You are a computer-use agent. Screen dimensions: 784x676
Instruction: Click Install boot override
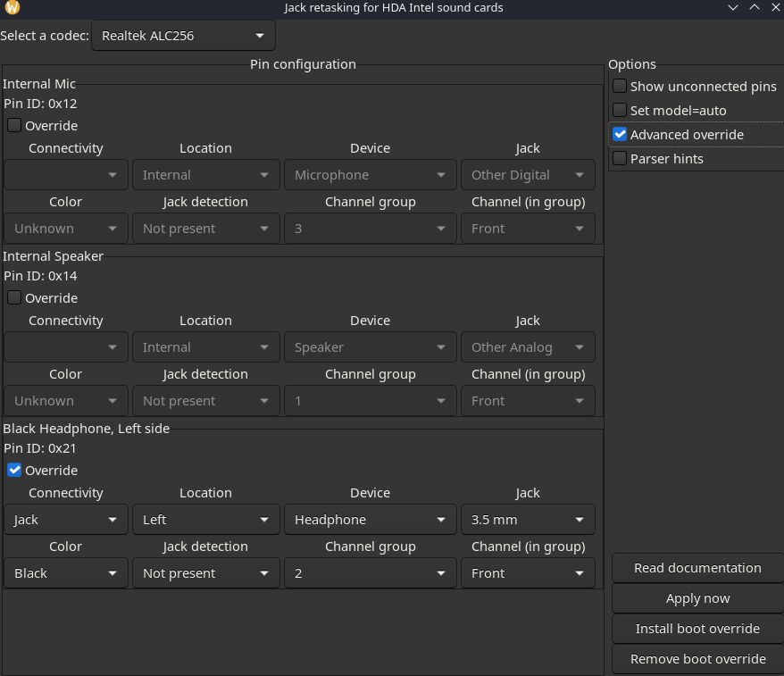click(697, 629)
